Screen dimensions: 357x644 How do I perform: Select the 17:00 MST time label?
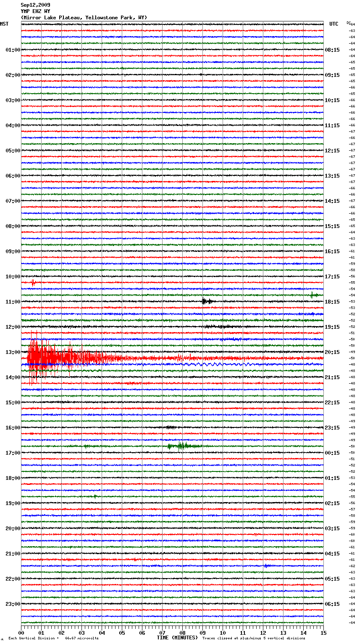[13, 453]
